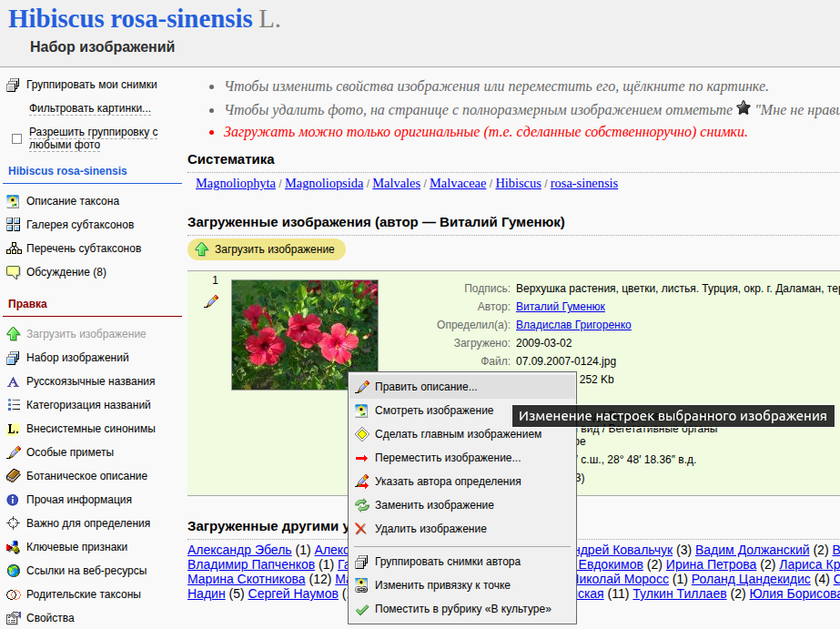840x629 pixels.
Task: Open Фильтровать картинки… link
Action: tap(90, 108)
